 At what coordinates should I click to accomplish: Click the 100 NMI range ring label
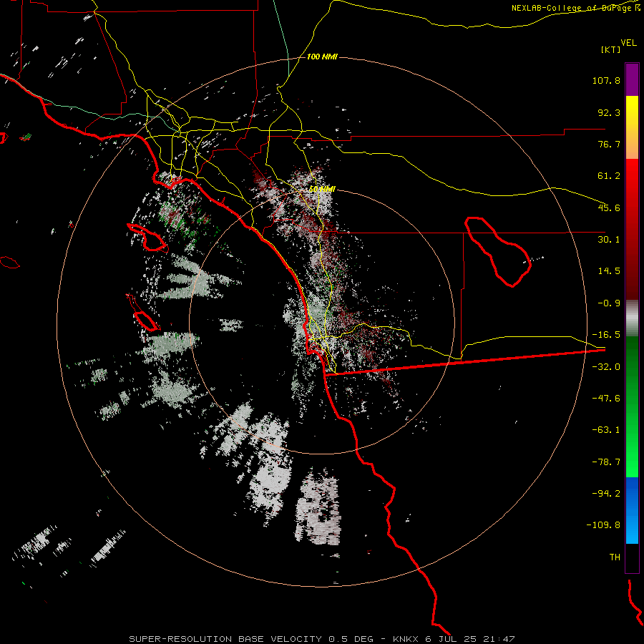click(x=322, y=57)
